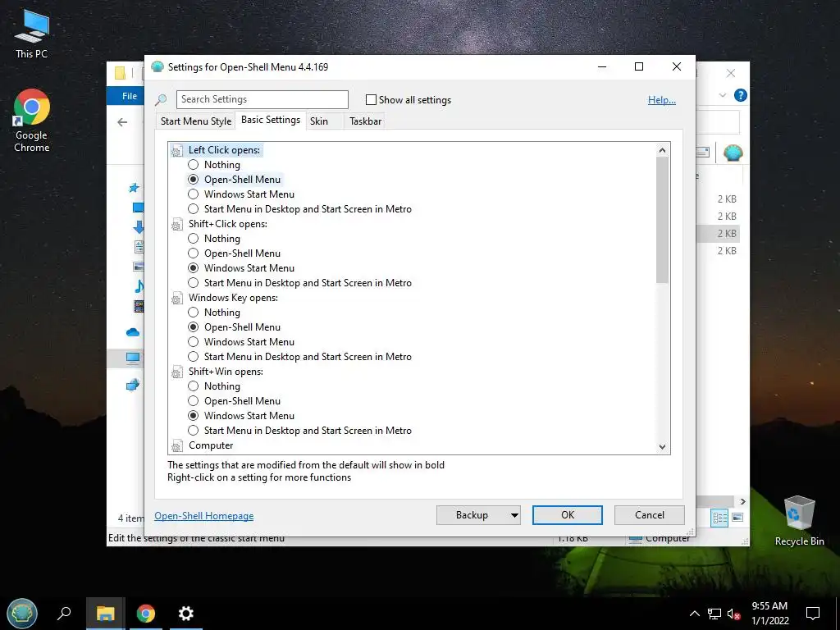Select the Downloads arrow in Explorer sidebar
840x630 pixels.
pyautogui.click(x=139, y=226)
